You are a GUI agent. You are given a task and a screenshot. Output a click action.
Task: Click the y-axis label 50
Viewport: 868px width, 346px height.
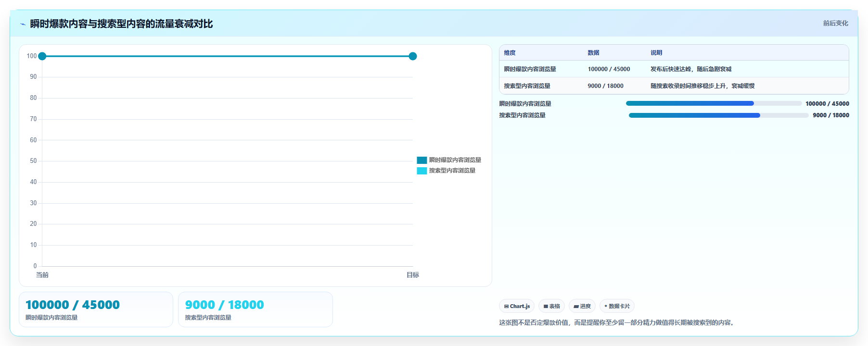click(x=33, y=161)
